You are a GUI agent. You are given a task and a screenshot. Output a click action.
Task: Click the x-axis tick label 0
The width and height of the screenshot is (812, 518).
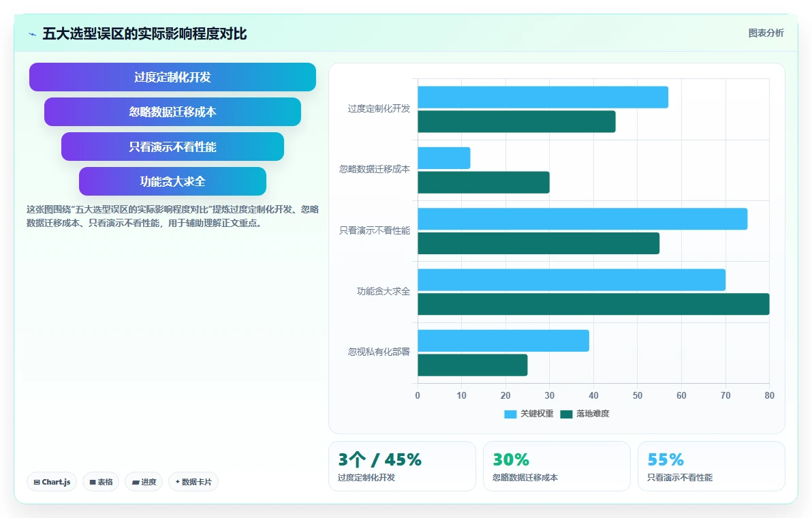pos(418,396)
